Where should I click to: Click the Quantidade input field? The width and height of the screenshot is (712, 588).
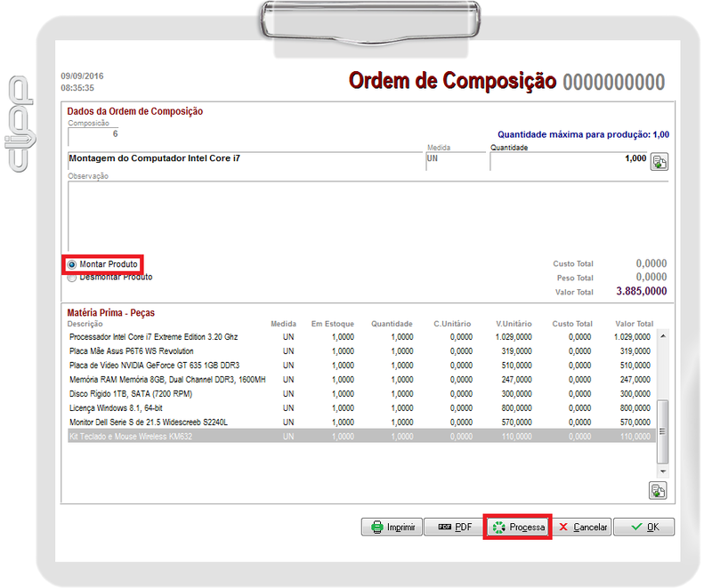(x=567, y=158)
